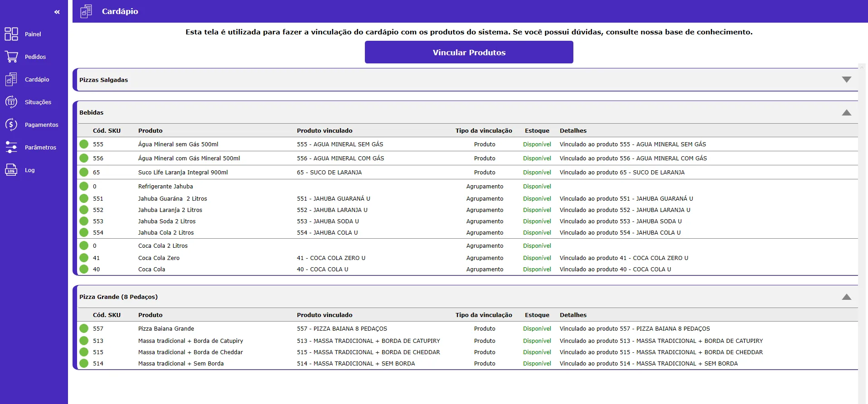
Task: Click green status dot for SKU 515
Action: point(84,352)
